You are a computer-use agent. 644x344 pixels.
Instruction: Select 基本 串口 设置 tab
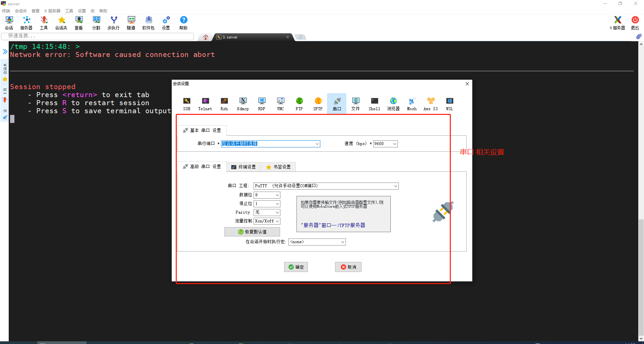coord(202,130)
